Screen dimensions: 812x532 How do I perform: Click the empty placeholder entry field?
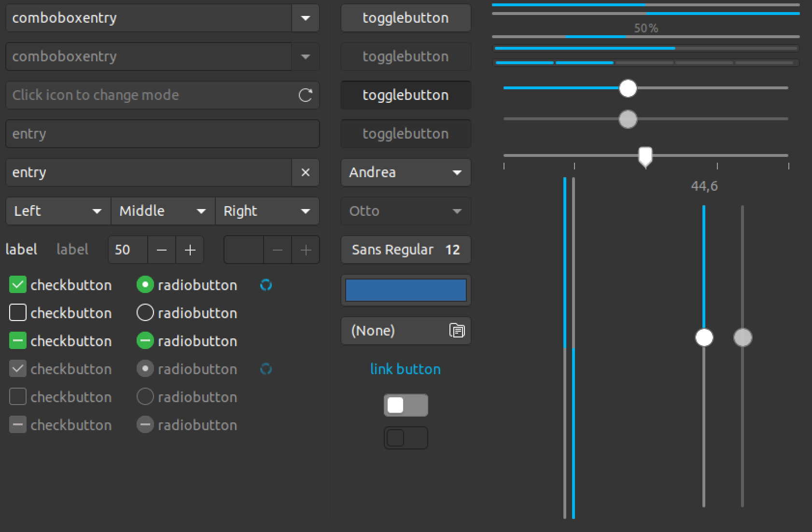163,134
